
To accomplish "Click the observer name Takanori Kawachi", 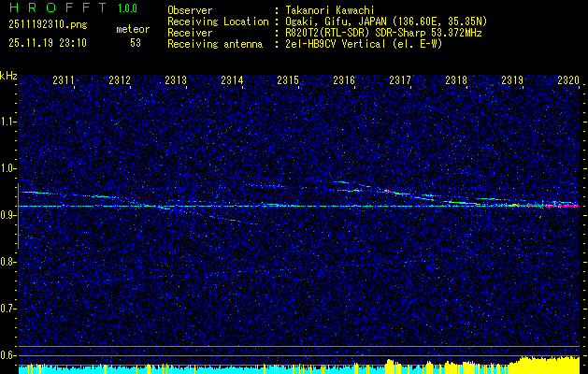I will click(328, 10).
